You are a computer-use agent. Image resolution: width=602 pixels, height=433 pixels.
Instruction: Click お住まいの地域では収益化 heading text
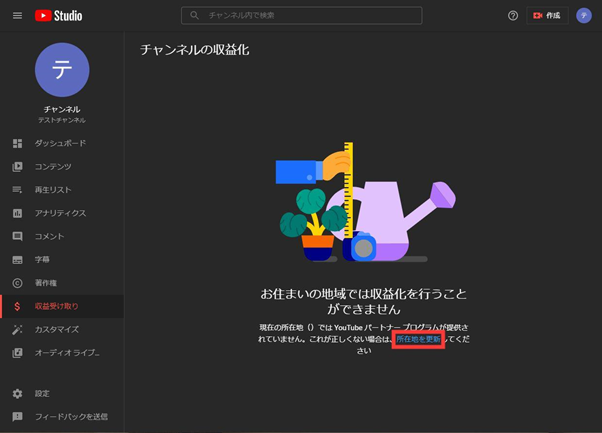(x=364, y=301)
